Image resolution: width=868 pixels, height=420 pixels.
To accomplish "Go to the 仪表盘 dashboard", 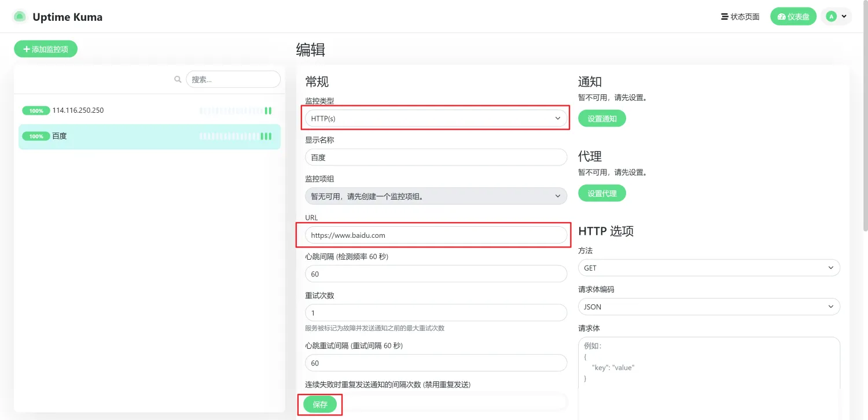I will [793, 17].
